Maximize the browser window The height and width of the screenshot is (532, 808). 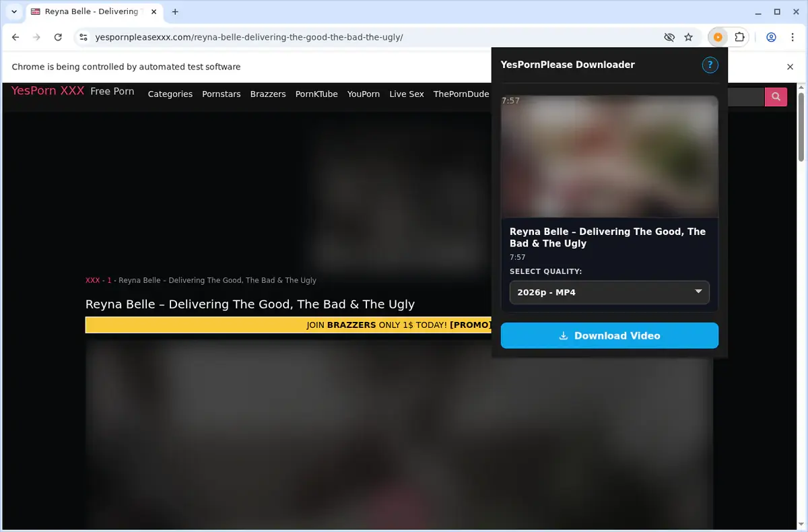[x=777, y=11]
